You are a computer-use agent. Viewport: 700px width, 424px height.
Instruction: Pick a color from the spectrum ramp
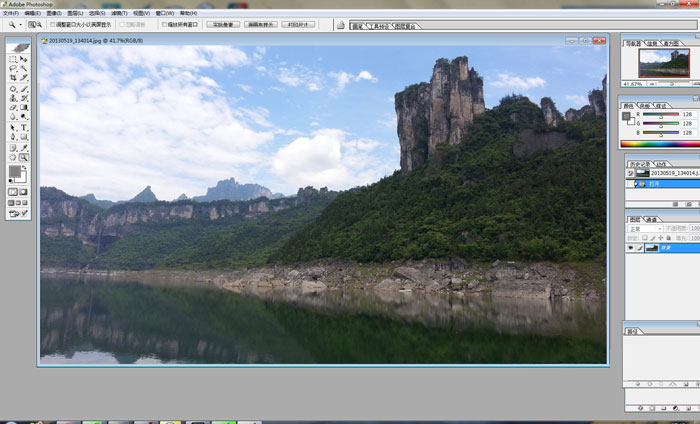coord(660,144)
